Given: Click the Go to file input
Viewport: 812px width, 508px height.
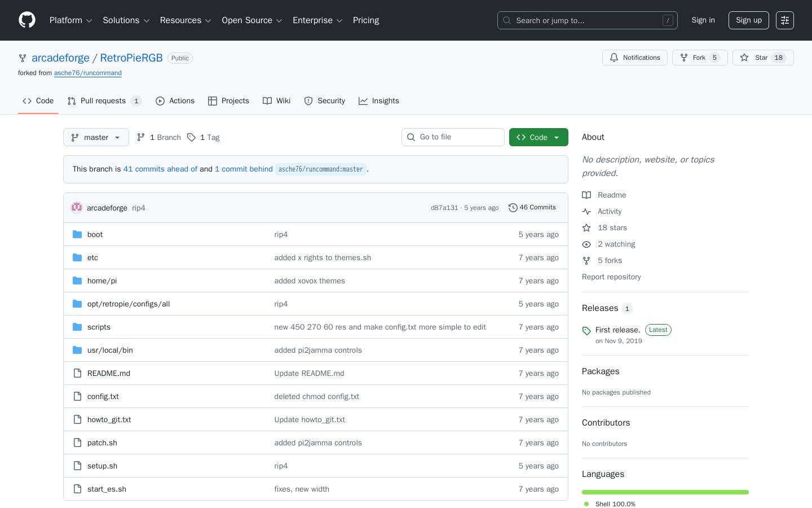Looking at the screenshot, I should click(x=453, y=137).
